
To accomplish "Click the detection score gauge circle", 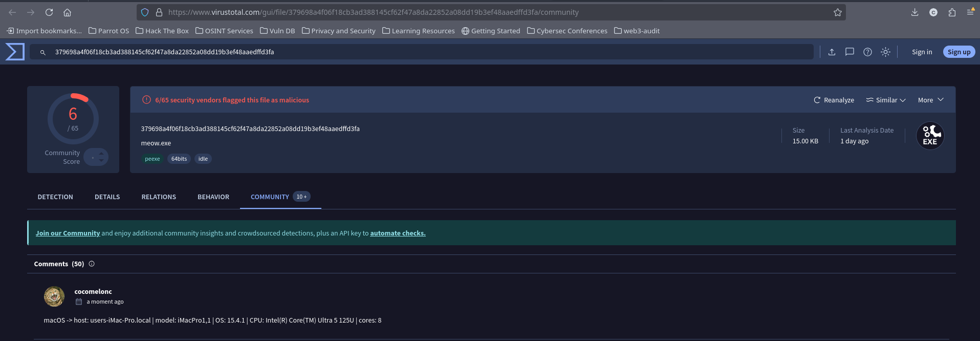I will click(x=73, y=118).
